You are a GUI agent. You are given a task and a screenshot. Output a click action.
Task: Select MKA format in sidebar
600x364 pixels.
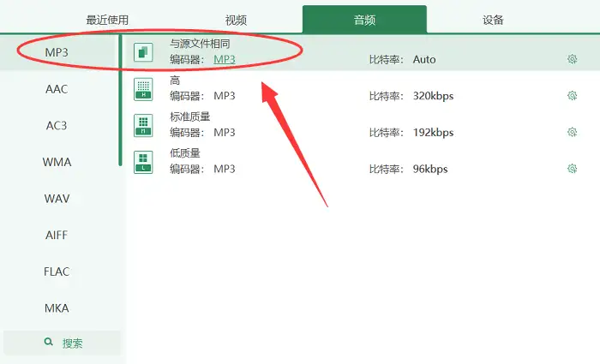coord(57,307)
